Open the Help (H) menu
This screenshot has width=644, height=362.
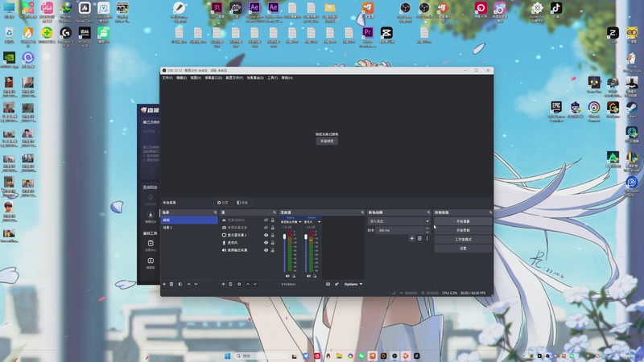click(287, 77)
